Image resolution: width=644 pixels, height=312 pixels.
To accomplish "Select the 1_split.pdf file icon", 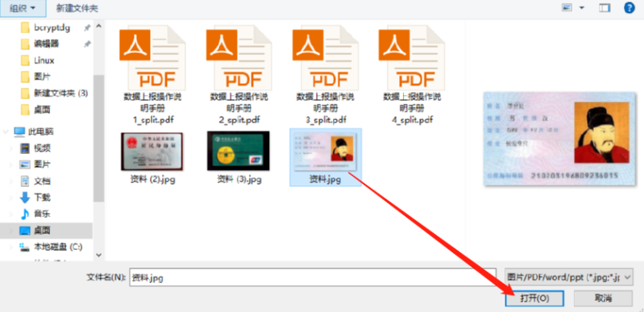I will click(152, 57).
